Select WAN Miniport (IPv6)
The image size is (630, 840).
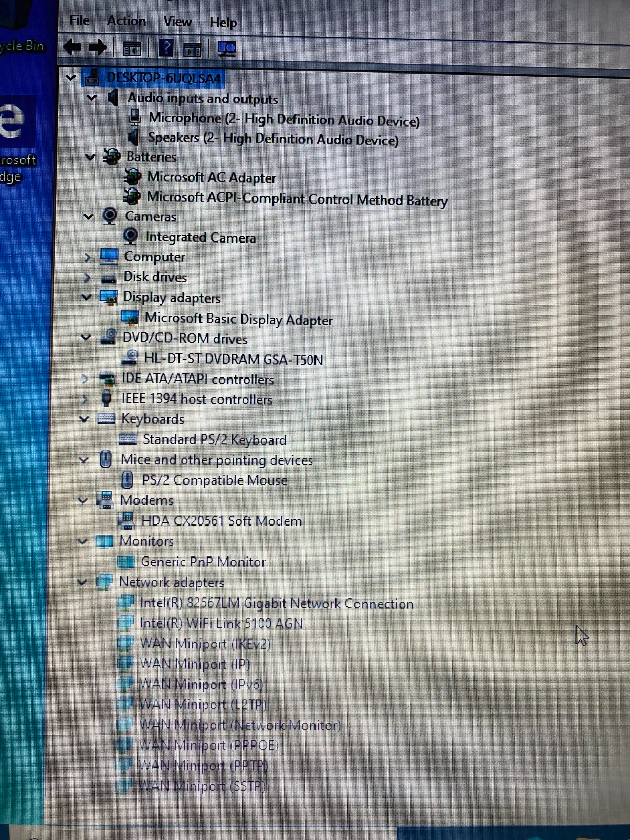point(201,684)
